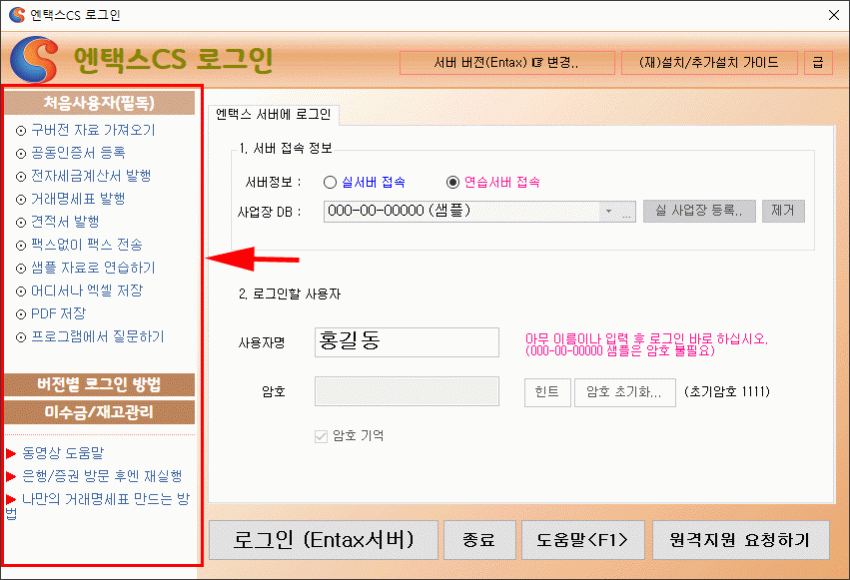
Task: Click the 엔택스CS logo icon in header
Action: (34, 59)
